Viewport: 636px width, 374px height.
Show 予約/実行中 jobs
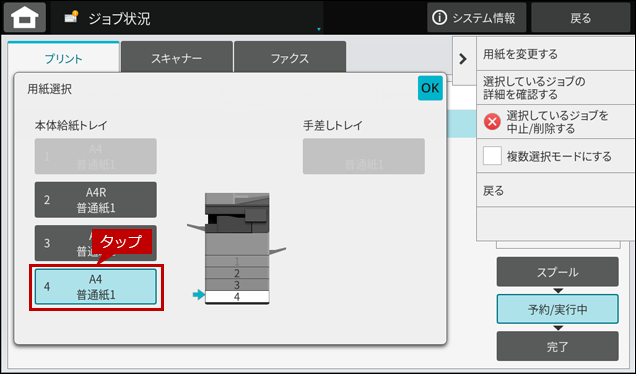(x=557, y=309)
